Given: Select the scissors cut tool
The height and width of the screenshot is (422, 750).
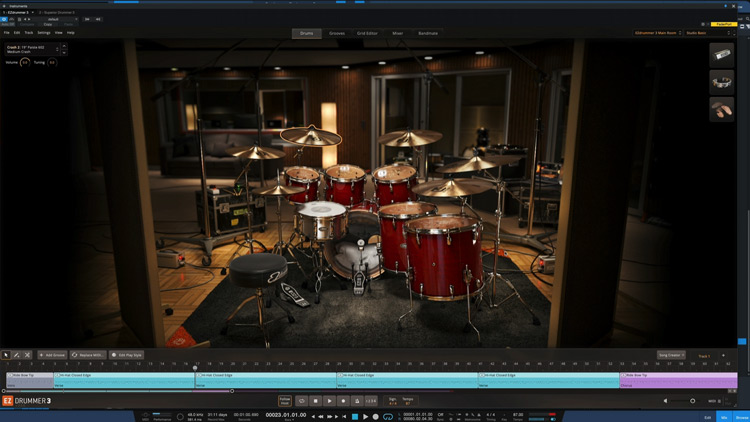Looking at the screenshot, I should 27,355.
